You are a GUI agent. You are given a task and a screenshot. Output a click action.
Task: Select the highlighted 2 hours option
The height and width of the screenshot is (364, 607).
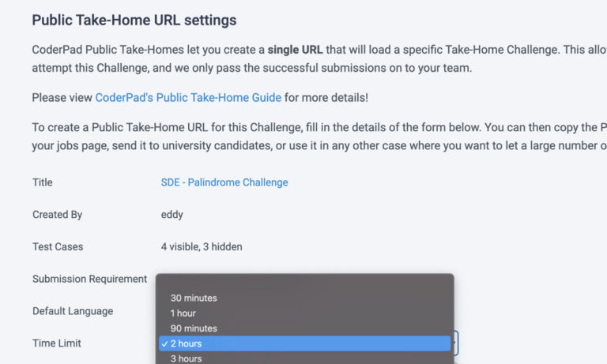[187, 343]
